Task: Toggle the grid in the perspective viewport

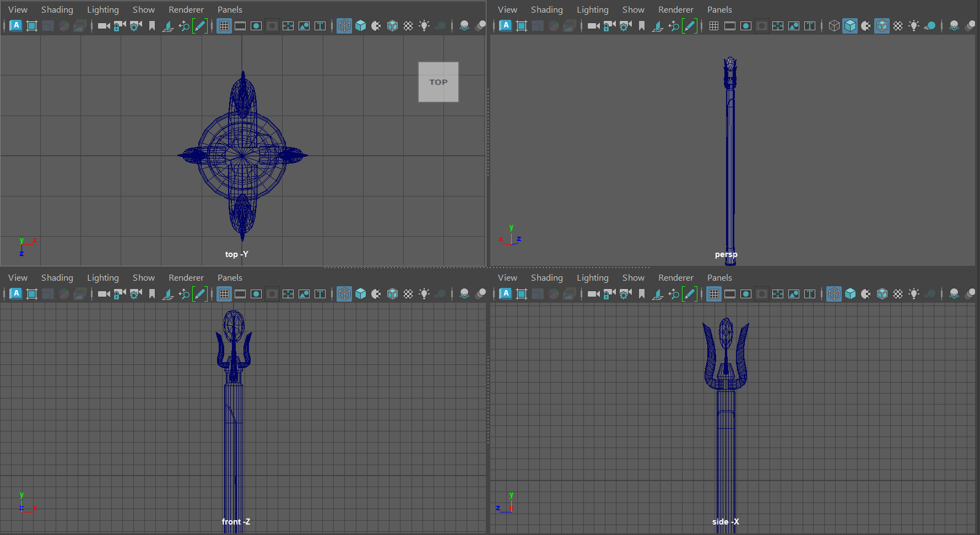Action: click(714, 26)
